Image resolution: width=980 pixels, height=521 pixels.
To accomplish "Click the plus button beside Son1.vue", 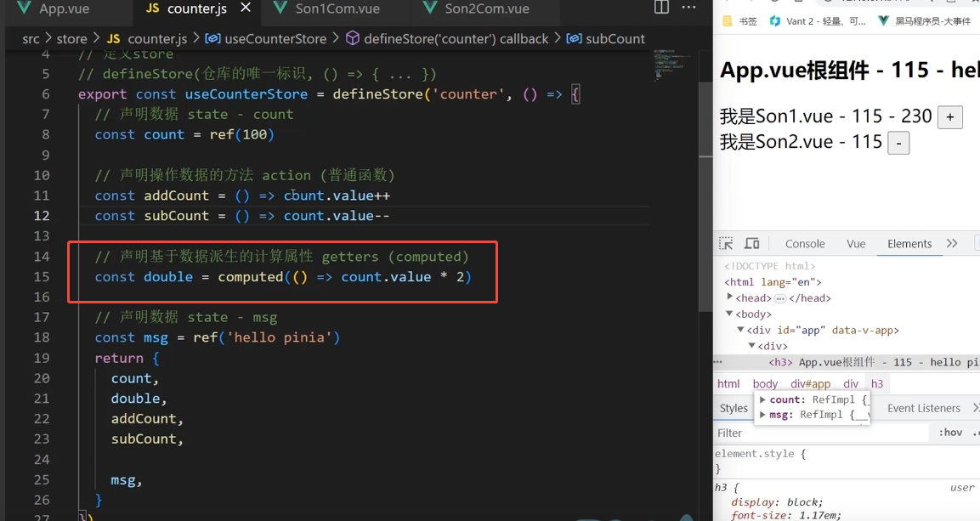I will click(950, 116).
